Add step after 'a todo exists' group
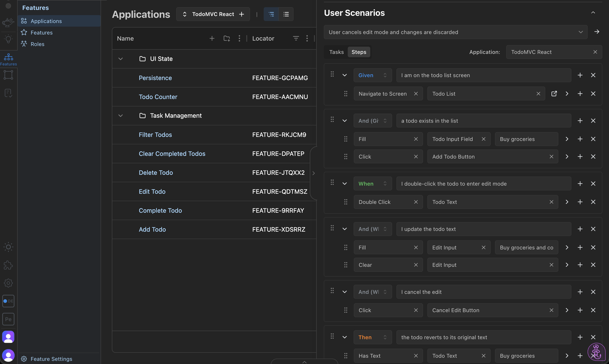This screenshot has height=364, width=609. tap(580, 121)
